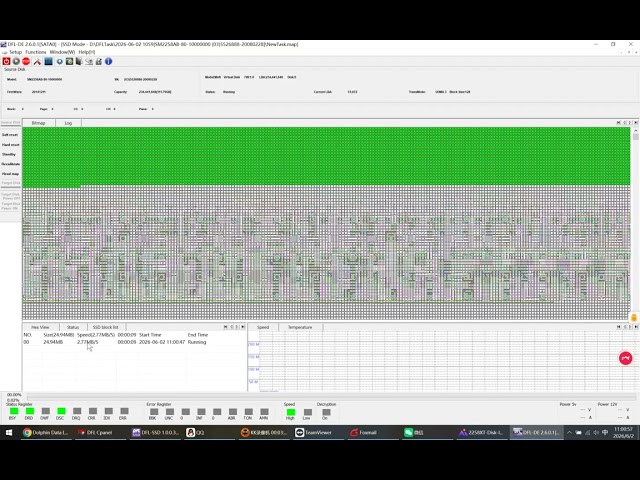
Task: Click the BSY status register indicator
Action: [x=14, y=411]
